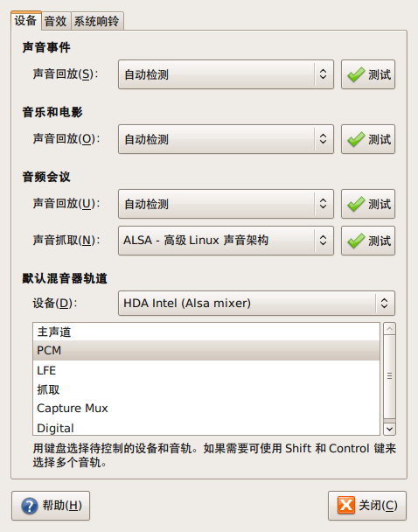Image resolution: width=418 pixels, height=532 pixels.
Task: Click the green checkmark test icon for 声音事件
Action: tap(356, 74)
